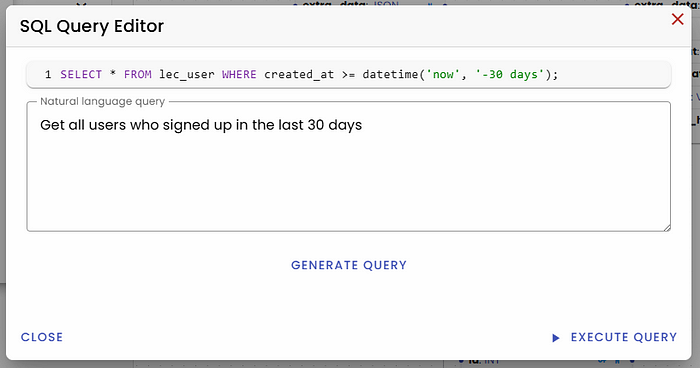The image size is (700, 368).
Task: Click the text 'Get all users who signed up in the last 30 days'
Action: click(x=201, y=125)
